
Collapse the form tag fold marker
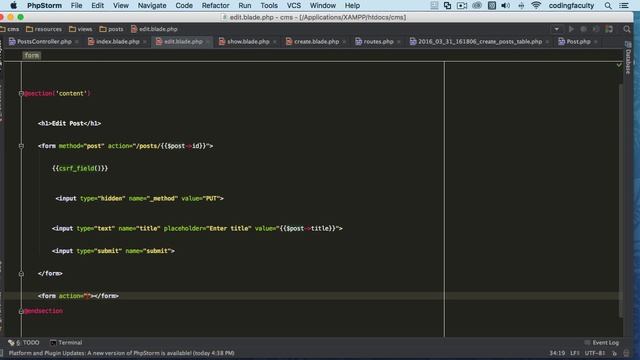click(21, 146)
